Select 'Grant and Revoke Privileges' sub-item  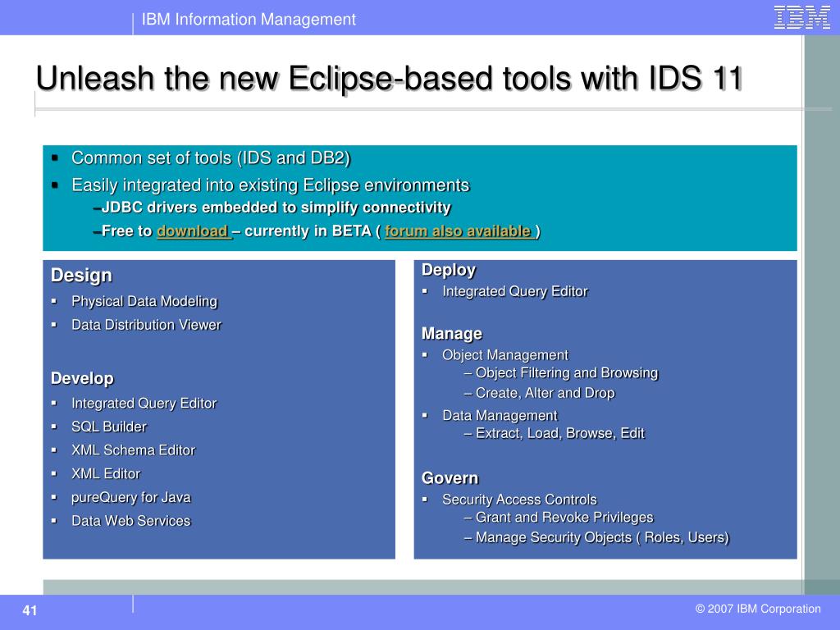pyautogui.click(x=564, y=518)
